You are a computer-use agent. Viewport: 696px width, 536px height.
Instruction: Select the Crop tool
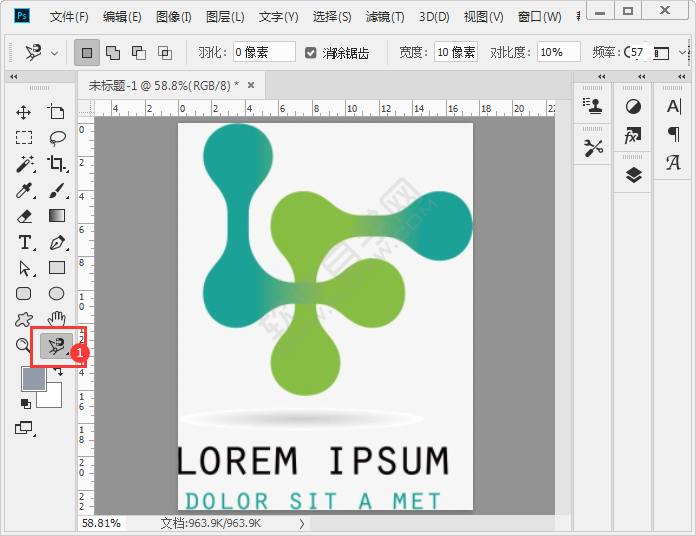point(57,164)
